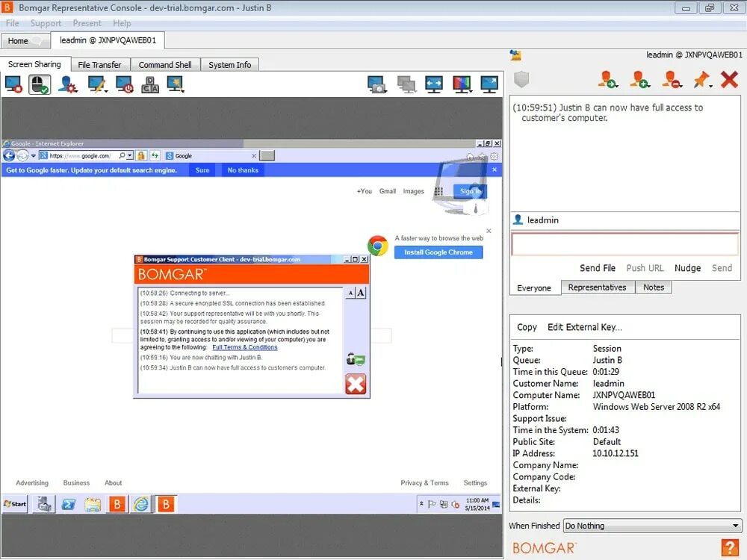Switch chat to the Everyone tab

(534, 287)
